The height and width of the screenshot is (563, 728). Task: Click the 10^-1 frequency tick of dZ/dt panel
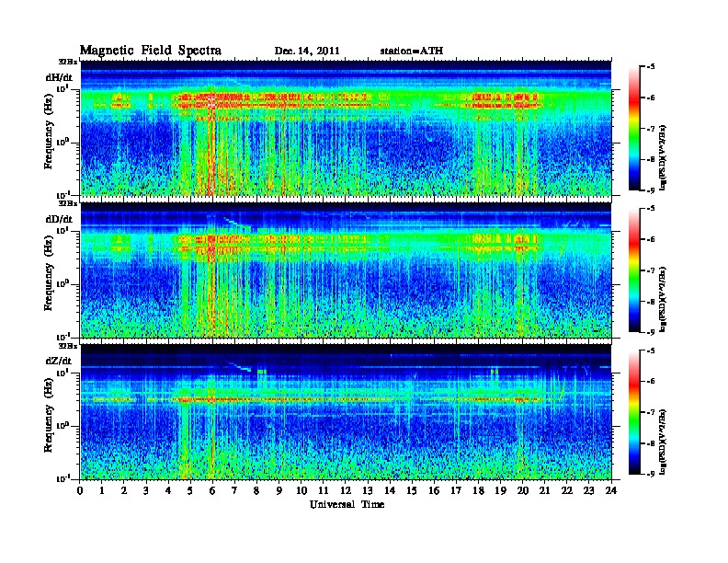(x=62, y=478)
